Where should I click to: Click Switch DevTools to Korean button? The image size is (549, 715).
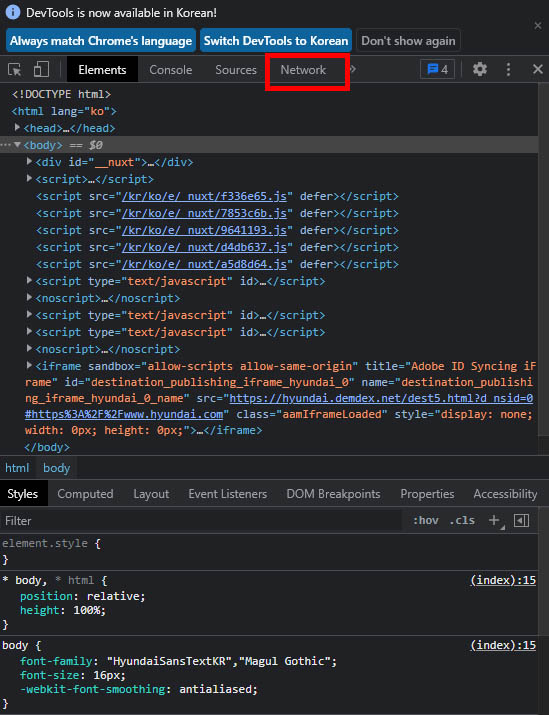coord(276,41)
